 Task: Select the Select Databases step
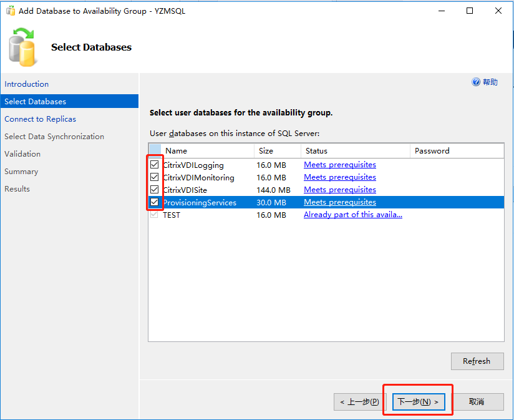pyautogui.click(x=35, y=102)
